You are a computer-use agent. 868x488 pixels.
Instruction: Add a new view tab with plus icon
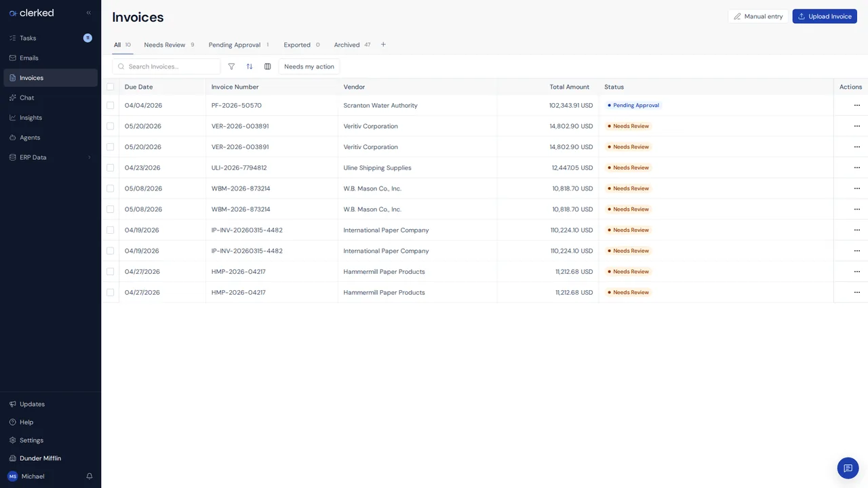point(383,45)
